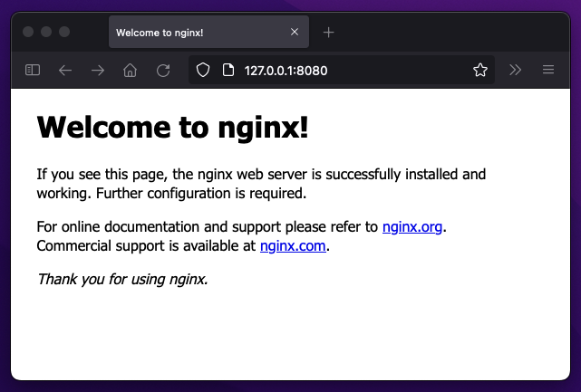Minimize the browser window
Viewport: 581px width, 392px height.
46,32
